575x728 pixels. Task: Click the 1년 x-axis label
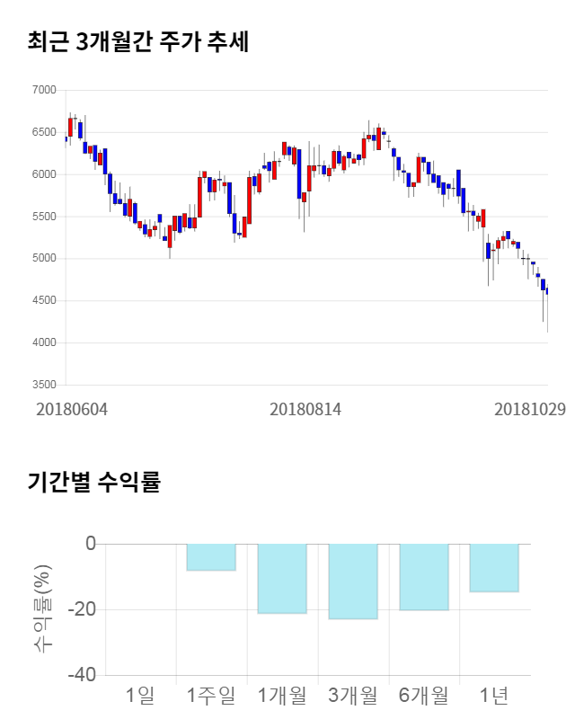pyautogui.click(x=494, y=695)
